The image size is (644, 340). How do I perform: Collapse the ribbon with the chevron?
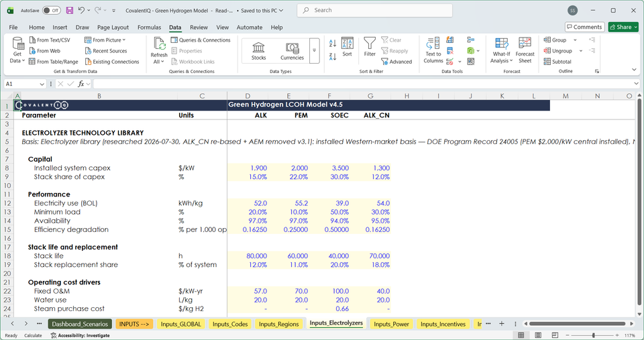[634, 70]
